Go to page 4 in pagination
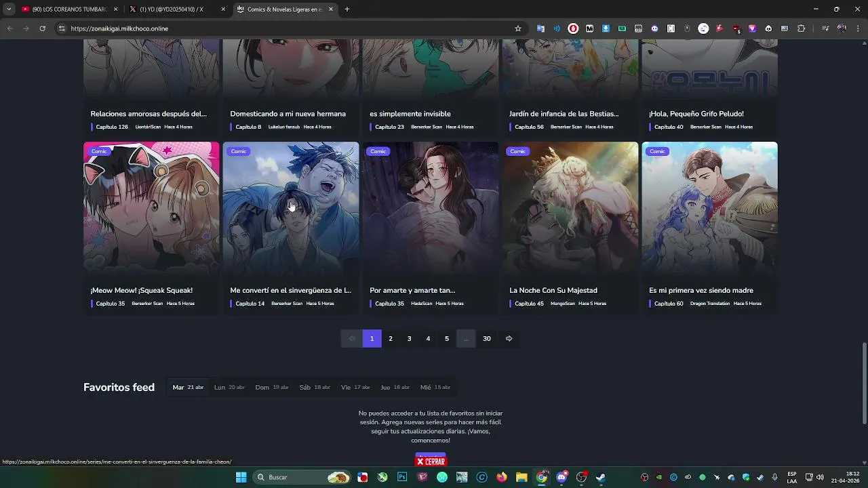This screenshot has width=868, height=488. 428,338
